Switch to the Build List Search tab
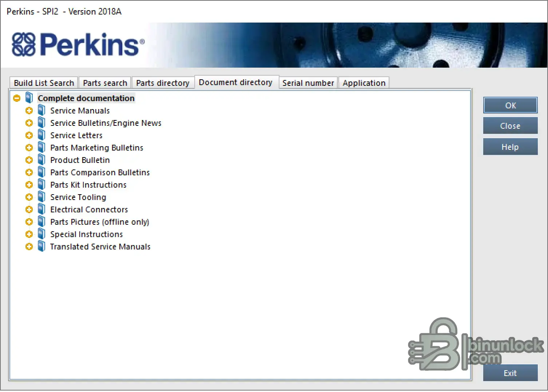Screen dimensions: 548x392 tap(44, 83)
